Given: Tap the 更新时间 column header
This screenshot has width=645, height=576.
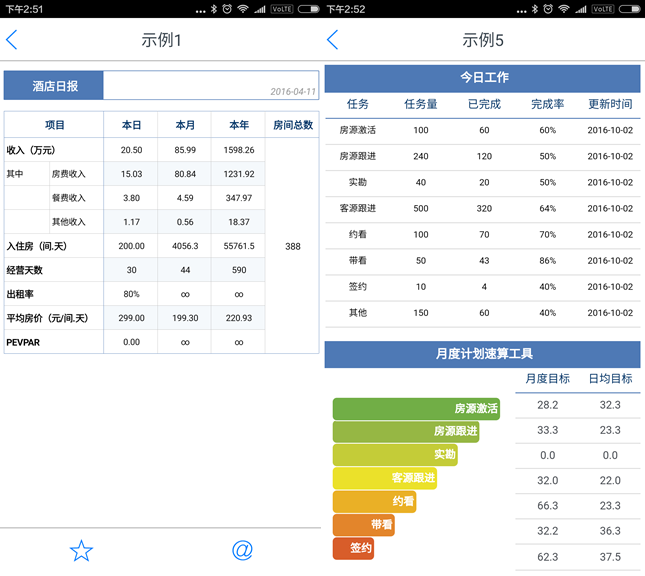Looking at the screenshot, I should [610, 104].
